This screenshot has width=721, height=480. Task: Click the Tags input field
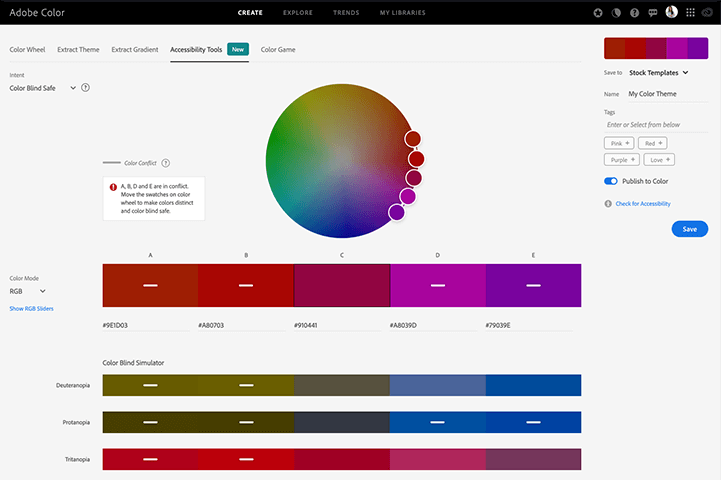click(656, 125)
